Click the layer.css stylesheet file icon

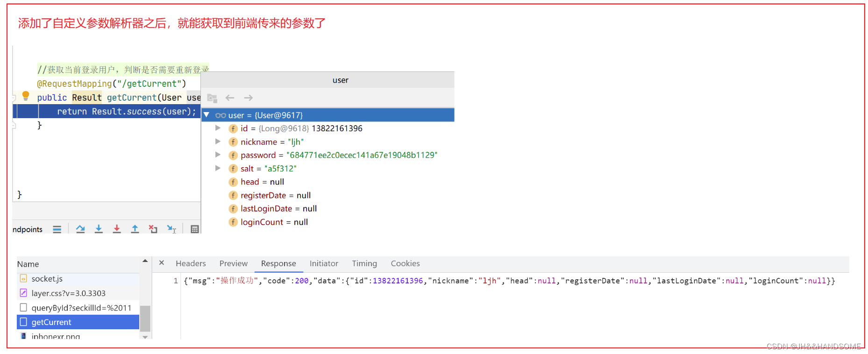point(23,293)
